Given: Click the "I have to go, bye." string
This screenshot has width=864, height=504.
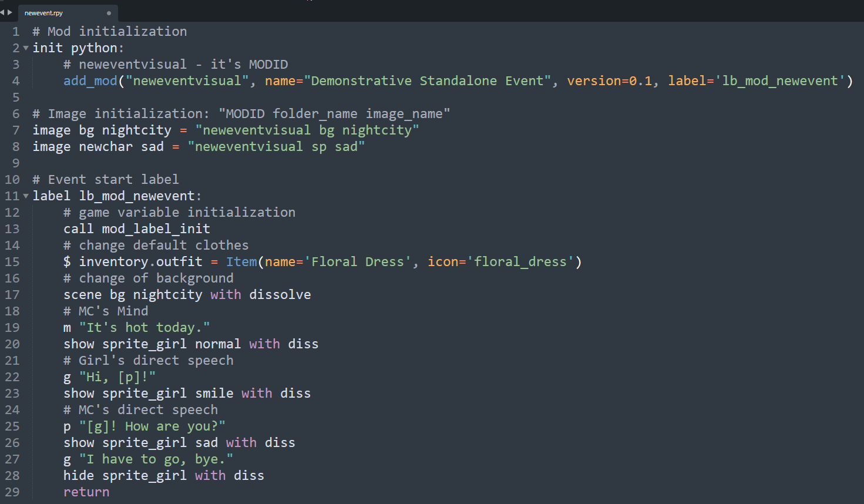Looking at the screenshot, I should coord(156,459).
